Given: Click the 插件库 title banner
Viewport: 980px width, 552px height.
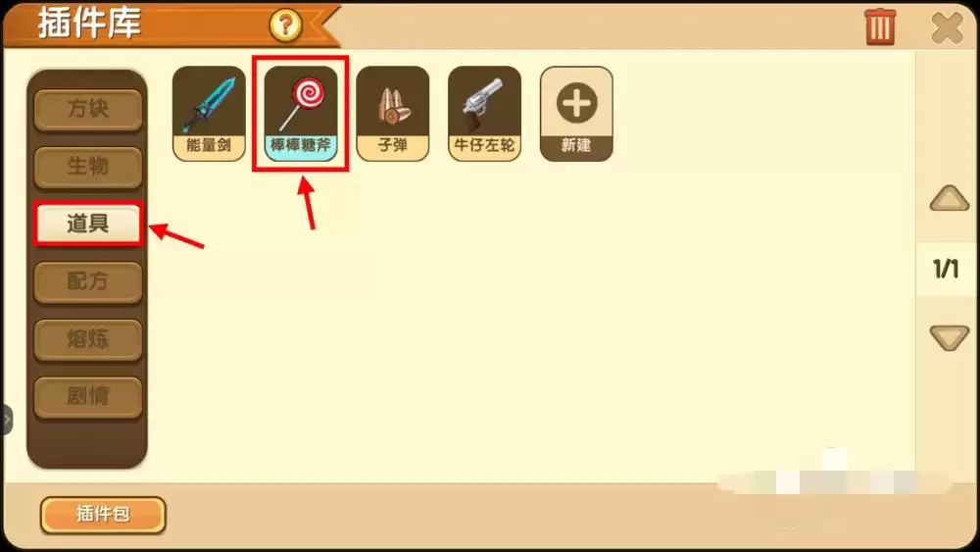Looking at the screenshot, I should pyautogui.click(x=89, y=24).
